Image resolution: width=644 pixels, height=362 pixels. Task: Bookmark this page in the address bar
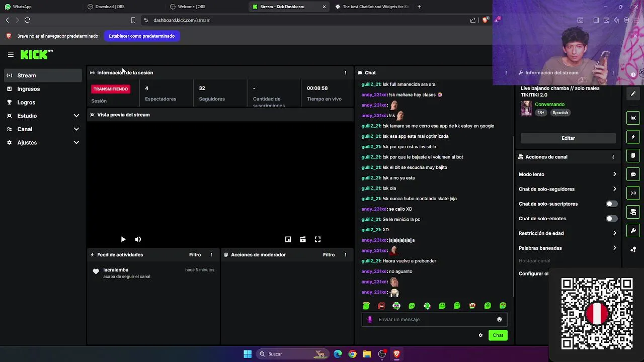click(x=133, y=20)
